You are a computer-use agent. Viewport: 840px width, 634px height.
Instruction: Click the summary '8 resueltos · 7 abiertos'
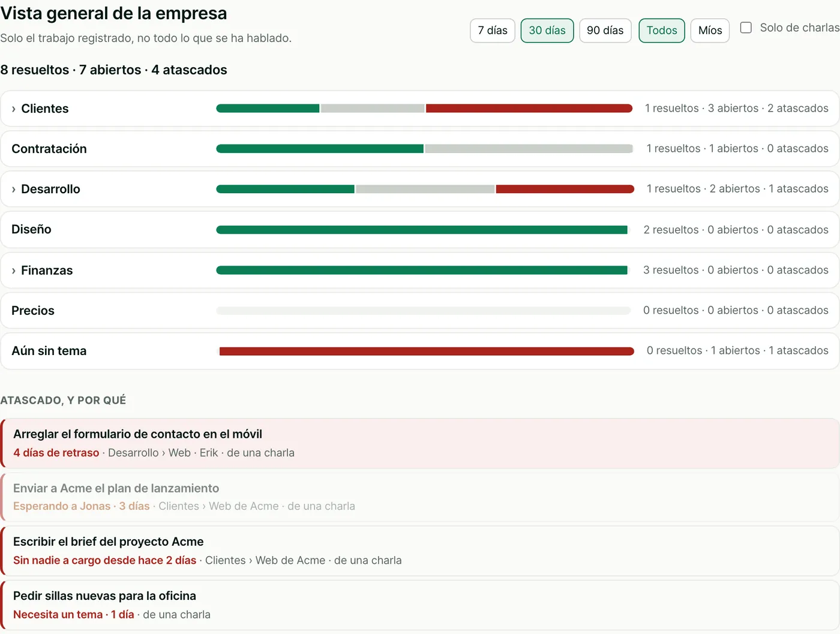click(x=71, y=70)
